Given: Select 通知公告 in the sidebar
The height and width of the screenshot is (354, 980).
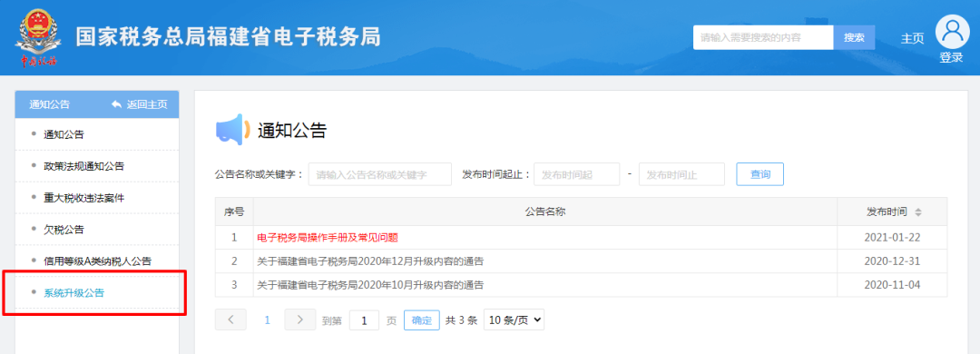Looking at the screenshot, I should (x=64, y=134).
